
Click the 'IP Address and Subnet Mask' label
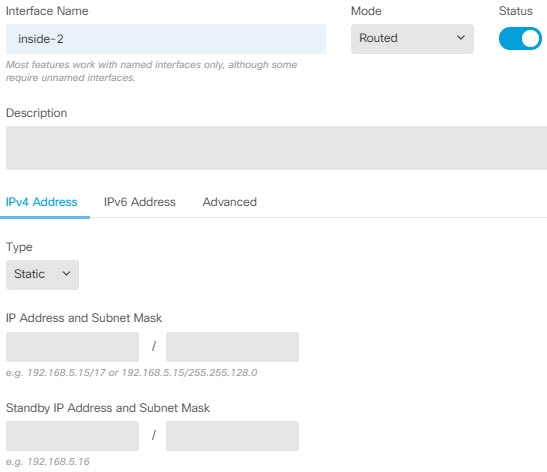point(84,318)
